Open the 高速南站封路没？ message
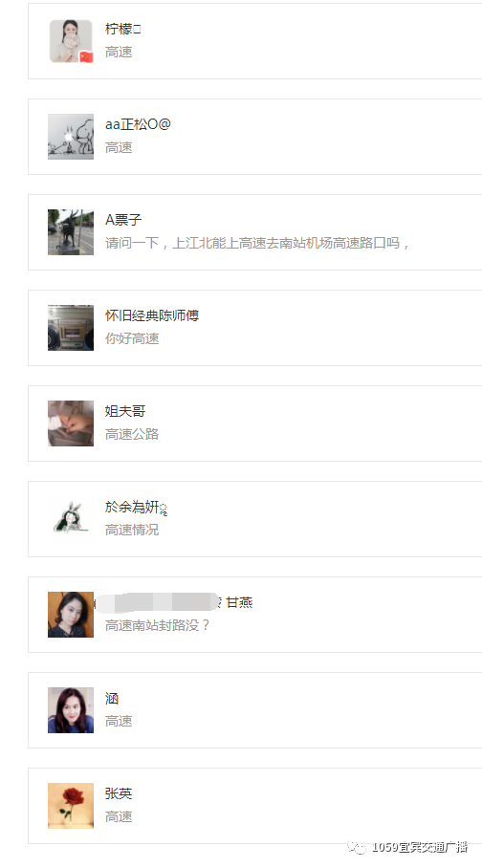 pos(158,625)
